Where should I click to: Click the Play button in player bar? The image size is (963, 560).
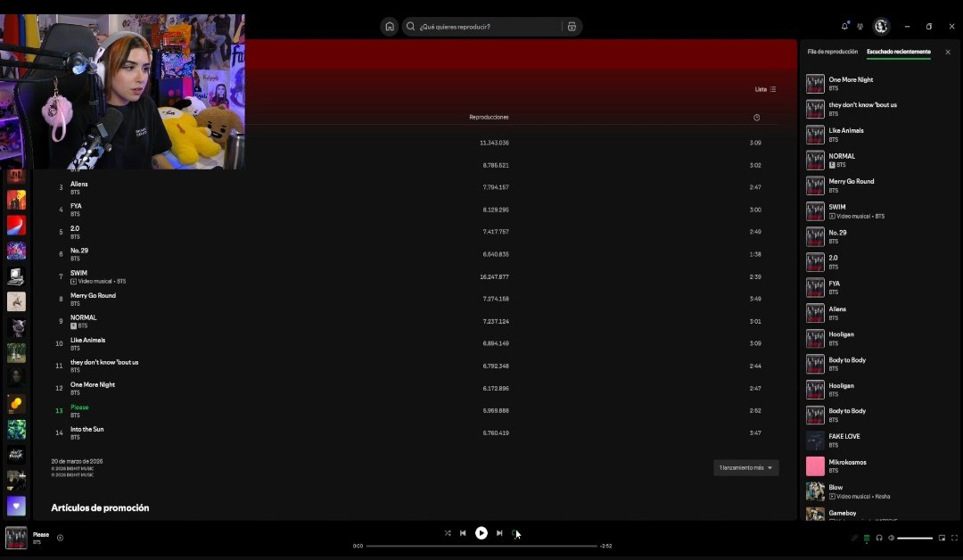tap(481, 533)
